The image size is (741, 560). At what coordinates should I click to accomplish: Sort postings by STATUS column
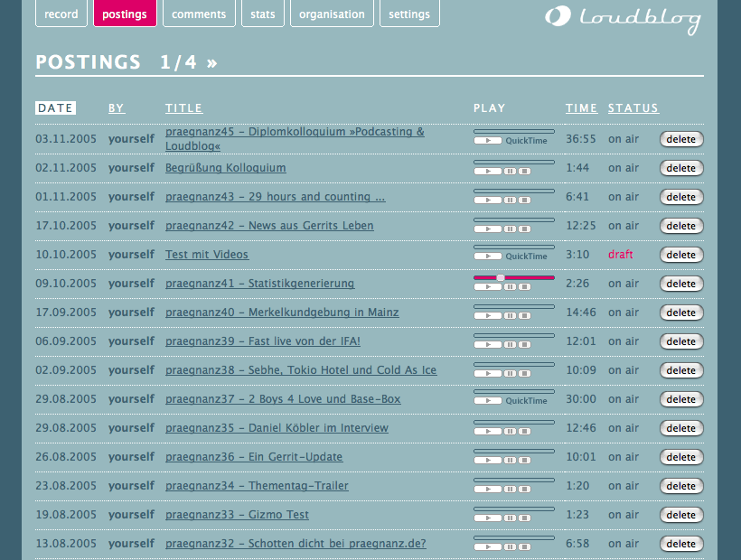tap(633, 108)
